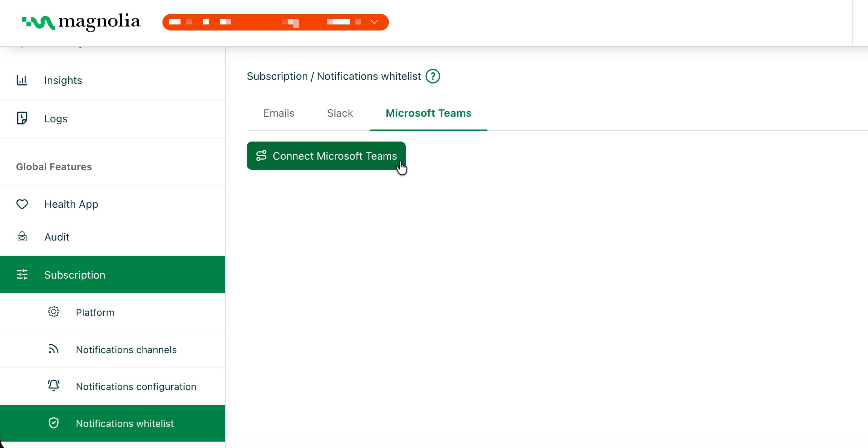Open Audit in the sidebar
Image resolution: width=868 pixels, height=448 pixels.
[112, 237]
